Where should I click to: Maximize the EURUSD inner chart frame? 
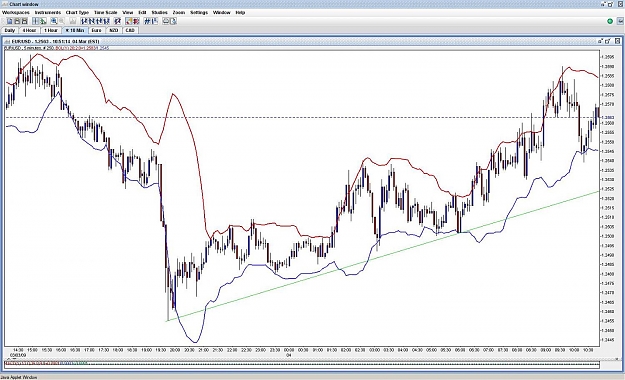point(608,41)
